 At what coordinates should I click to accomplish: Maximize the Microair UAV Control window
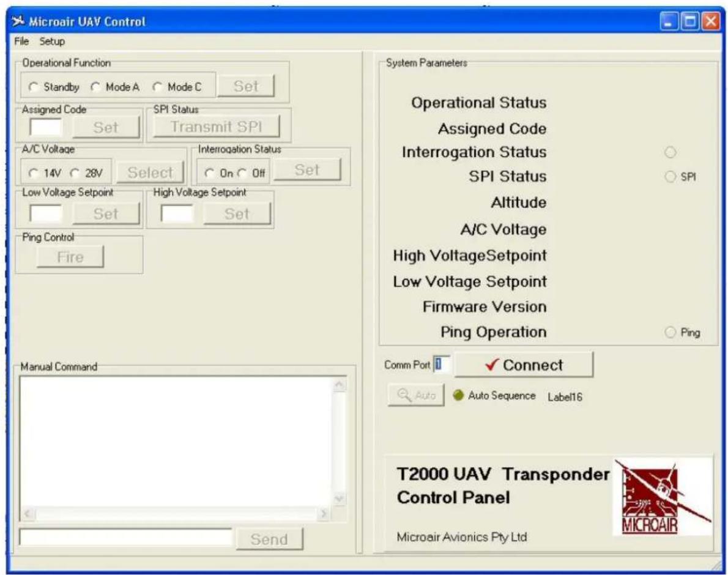click(x=690, y=21)
